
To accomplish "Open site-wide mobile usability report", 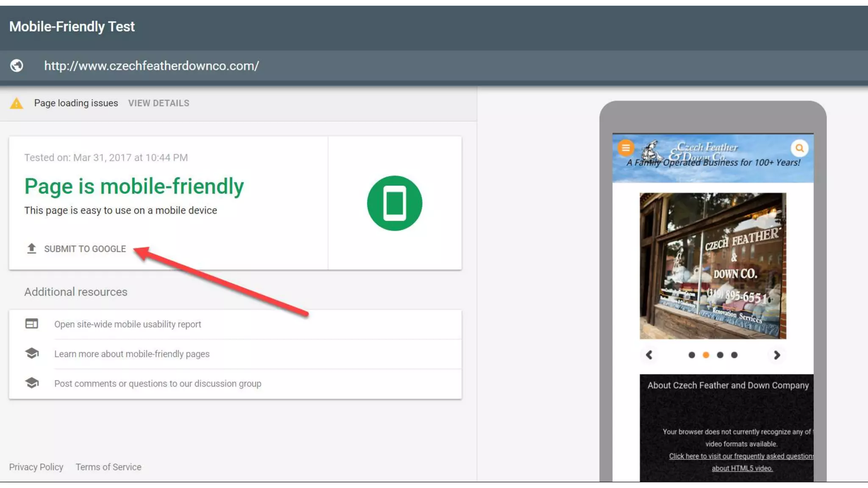I will pos(128,324).
